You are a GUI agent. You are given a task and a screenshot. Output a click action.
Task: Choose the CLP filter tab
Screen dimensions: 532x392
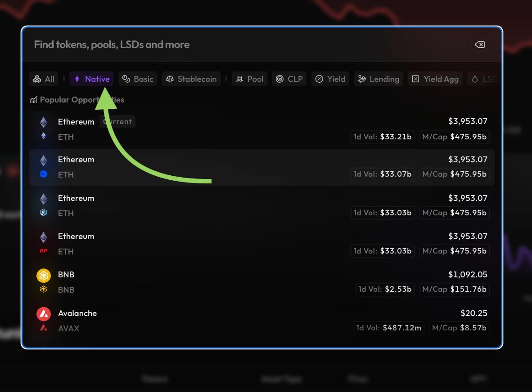(x=289, y=79)
